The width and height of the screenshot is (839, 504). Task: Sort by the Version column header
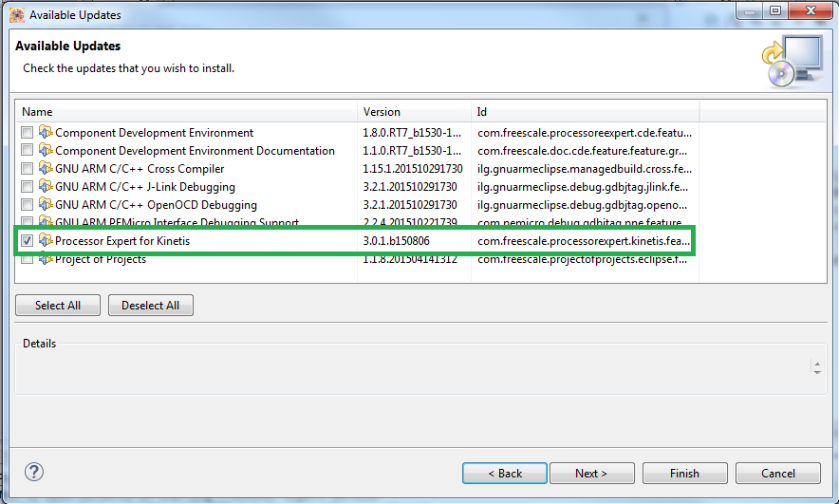(414, 112)
